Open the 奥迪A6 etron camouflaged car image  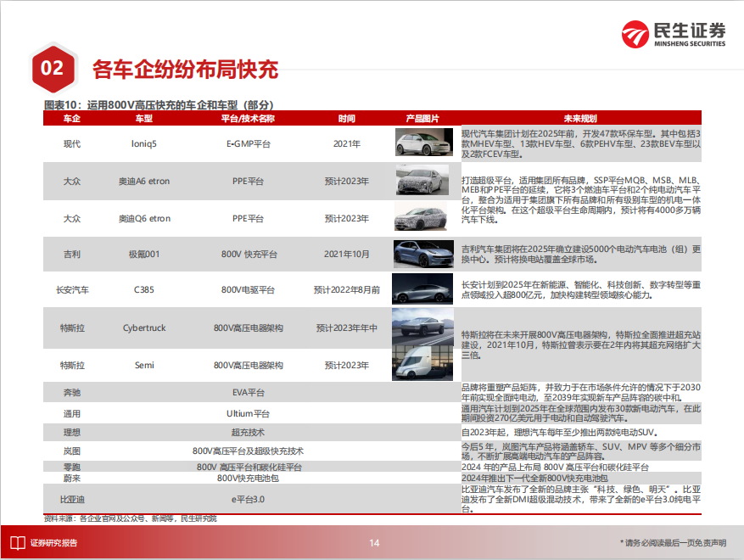tap(422, 180)
